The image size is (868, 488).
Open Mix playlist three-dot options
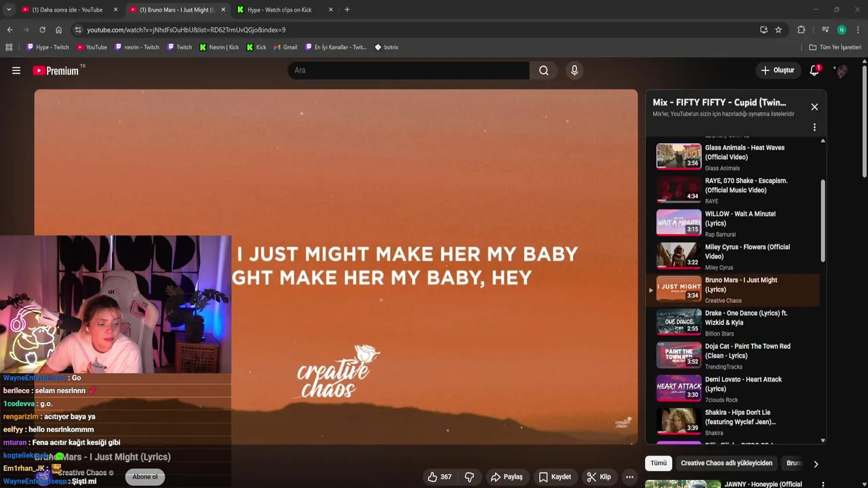coord(814,127)
